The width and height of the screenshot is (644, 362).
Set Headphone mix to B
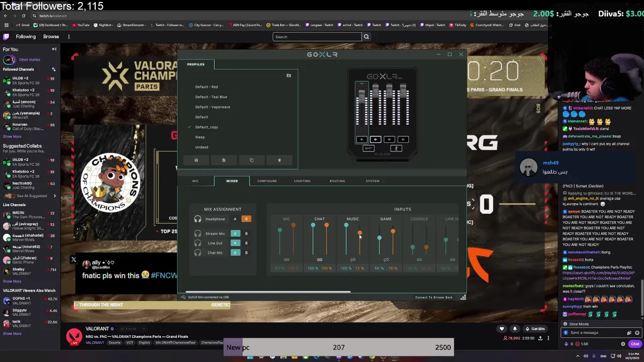click(246, 219)
